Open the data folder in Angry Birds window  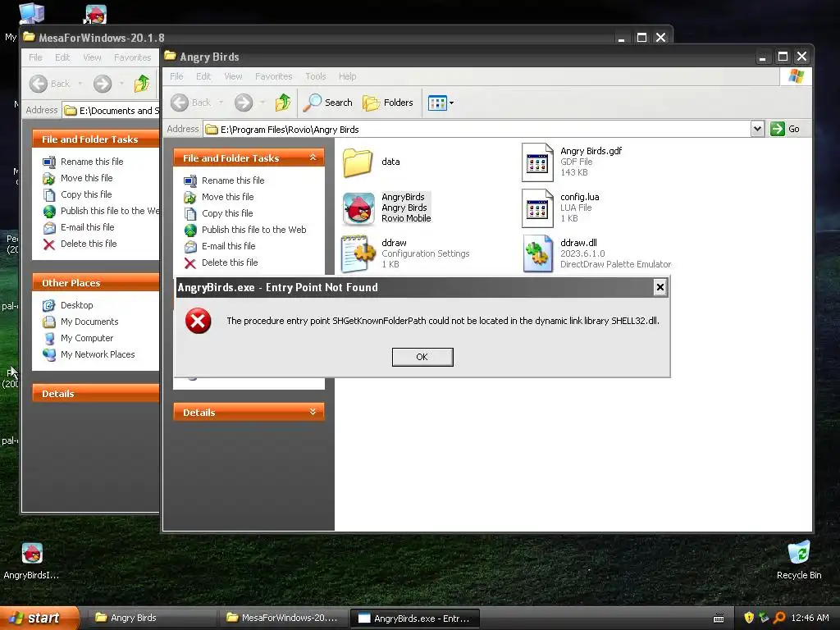click(358, 162)
